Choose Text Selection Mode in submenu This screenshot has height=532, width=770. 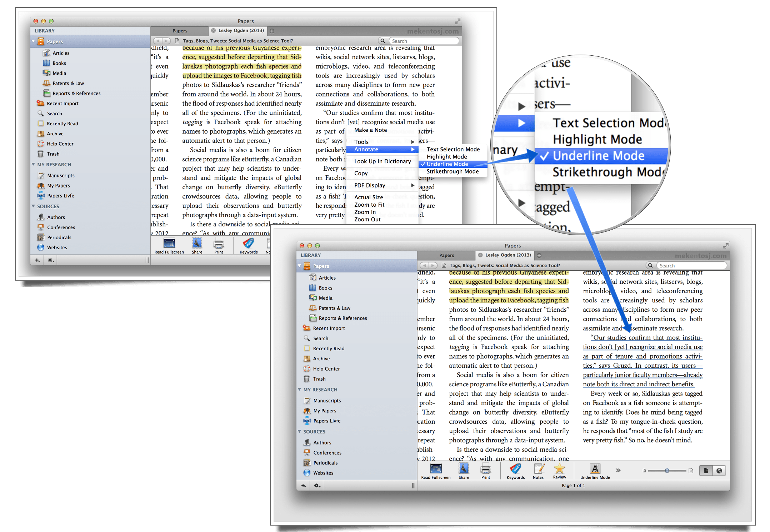point(452,149)
